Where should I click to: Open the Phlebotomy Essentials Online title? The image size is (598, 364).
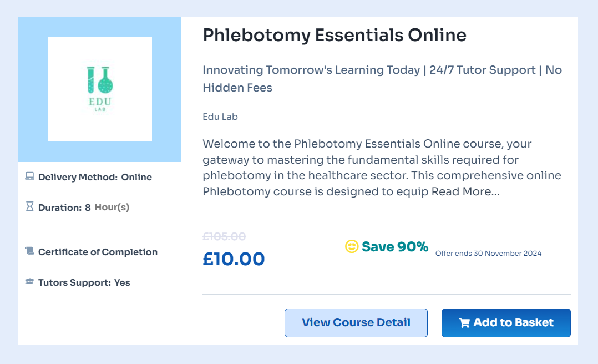coord(335,36)
